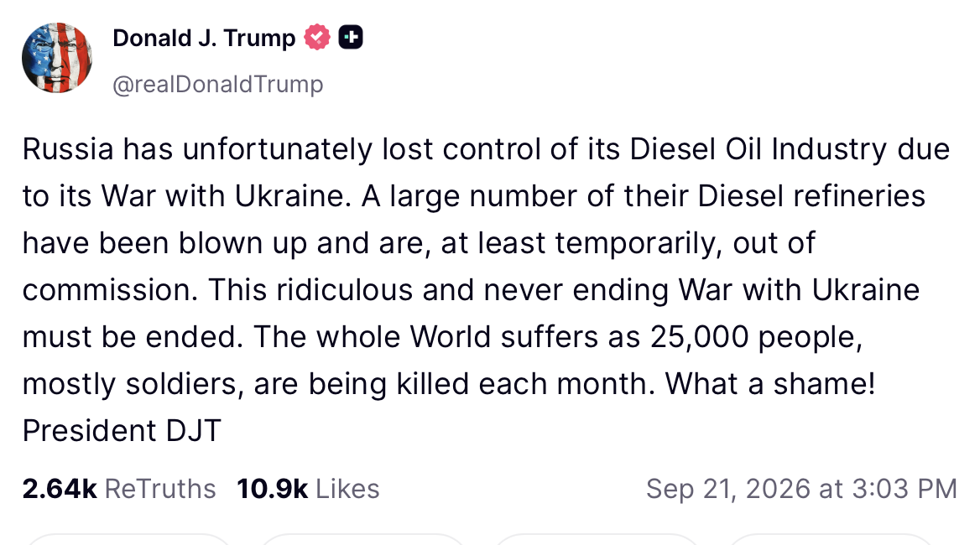Image resolution: width=980 pixels, height=545 pixels.
Task: Click the 'President DJT' signature line
Action: (x=122, y=431)
